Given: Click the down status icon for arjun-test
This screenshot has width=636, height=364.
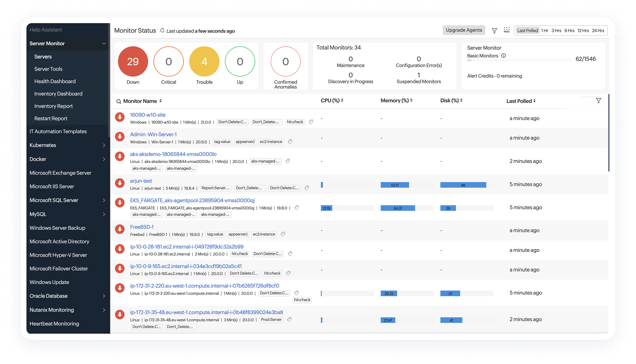Looking at the screenshot, I should 120,183.
